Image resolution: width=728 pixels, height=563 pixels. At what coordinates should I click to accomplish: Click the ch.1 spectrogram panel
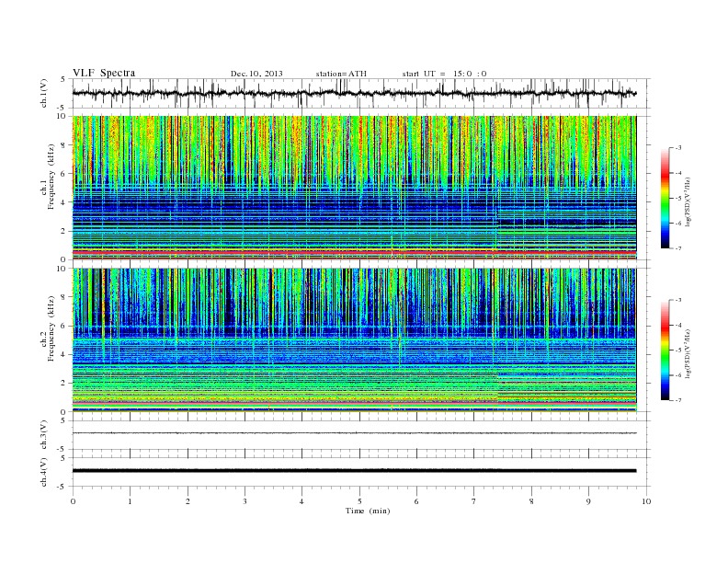[354, 188]
